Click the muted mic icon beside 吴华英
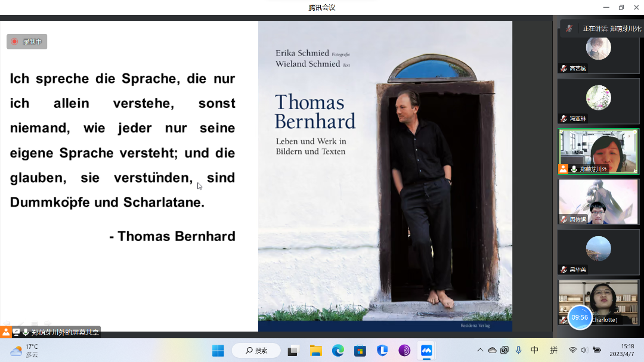Screen dimensions: 644x362 [x=564, y=270]
